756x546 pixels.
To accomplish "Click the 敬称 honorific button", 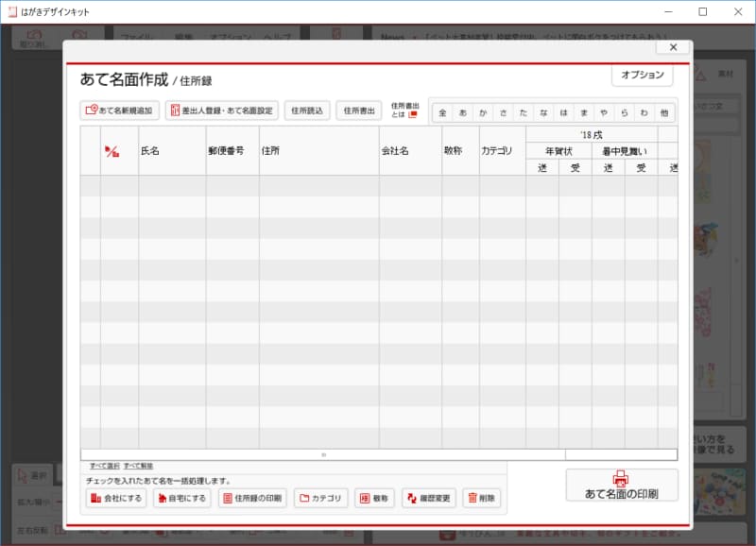I will coord(374,498).
